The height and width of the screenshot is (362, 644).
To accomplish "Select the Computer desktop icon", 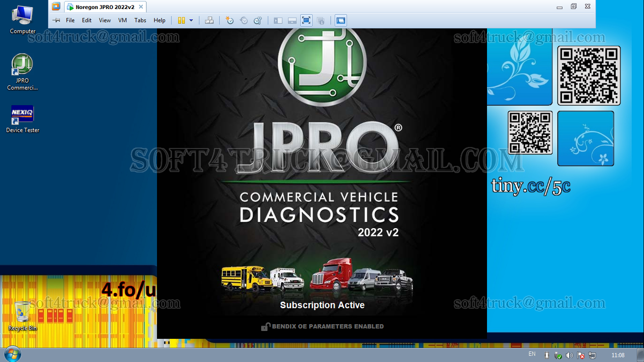I will [23, 20].
